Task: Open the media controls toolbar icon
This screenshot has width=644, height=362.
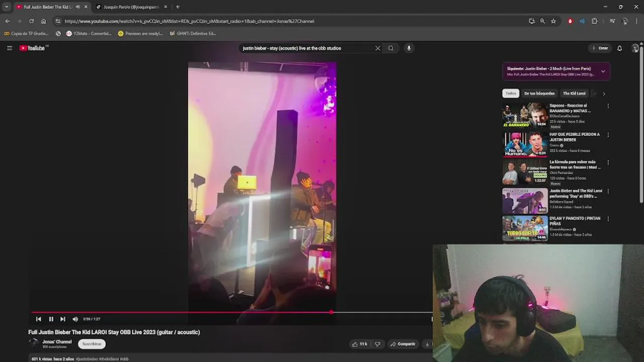Action: pyautogui.click(x=612, y=21)
